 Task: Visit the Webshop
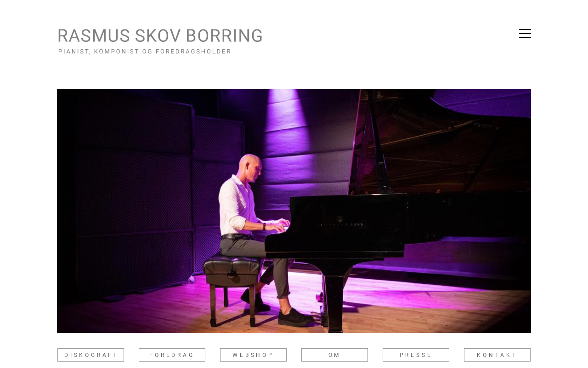click(253, 355)
